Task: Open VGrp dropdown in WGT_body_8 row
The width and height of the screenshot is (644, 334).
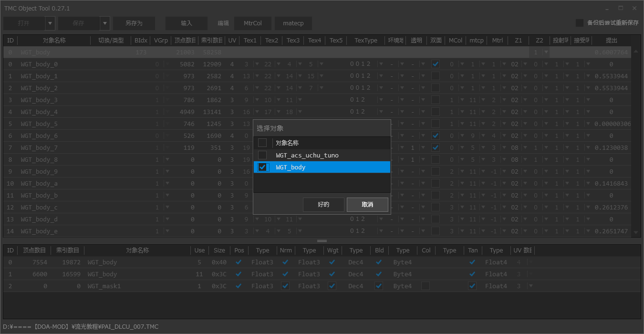Action: coord(166,159)
